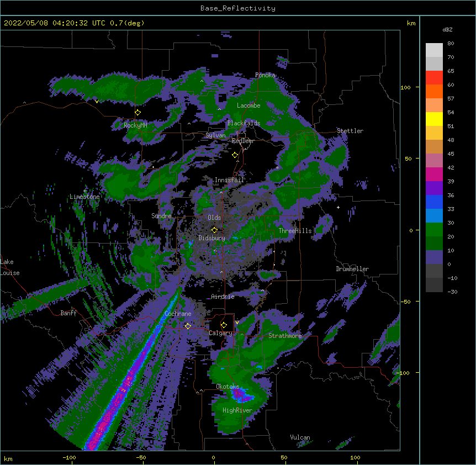Select the Ponoka city label
This screenshot has height=465, width=476.
pos(265,75)
